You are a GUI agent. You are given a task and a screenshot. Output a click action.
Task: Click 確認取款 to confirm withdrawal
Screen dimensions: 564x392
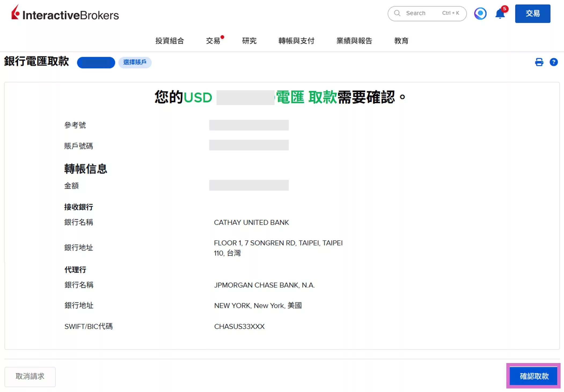click(x=533, y=376)
